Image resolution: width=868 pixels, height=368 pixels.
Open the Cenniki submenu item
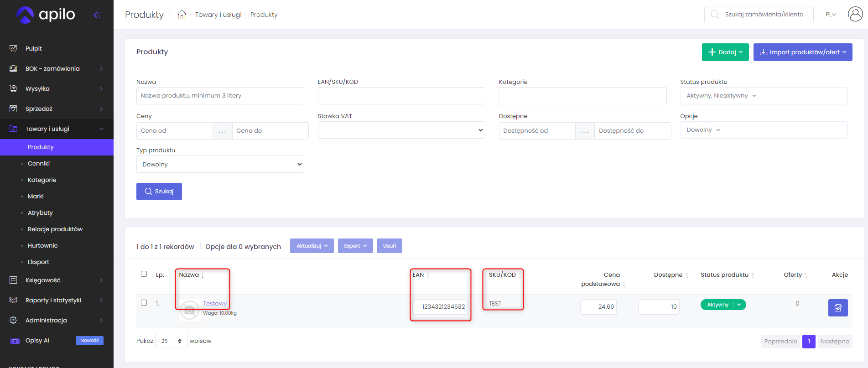pyautogui.click(x=39, y=163)
